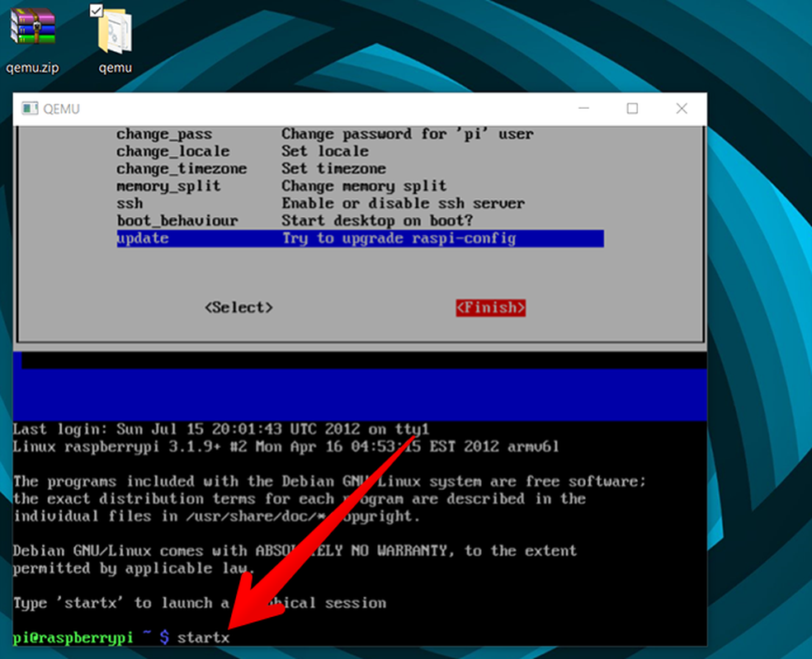
Task: Click the typed startx command
Action: (x=204, y=638)
